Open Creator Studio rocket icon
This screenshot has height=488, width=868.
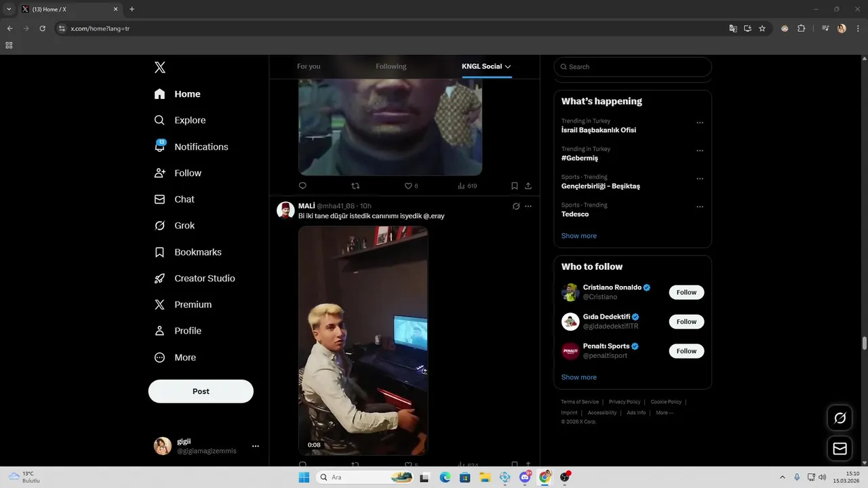coord(159,279)
